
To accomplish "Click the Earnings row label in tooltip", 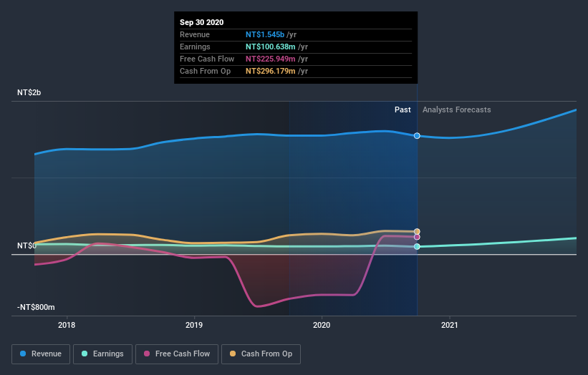I will 195,47.
